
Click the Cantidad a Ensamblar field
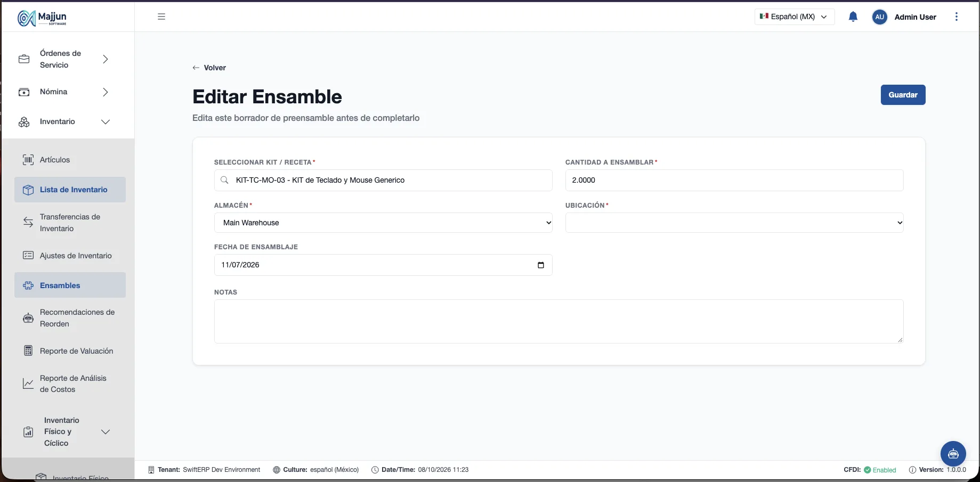[x=734, y=180]
